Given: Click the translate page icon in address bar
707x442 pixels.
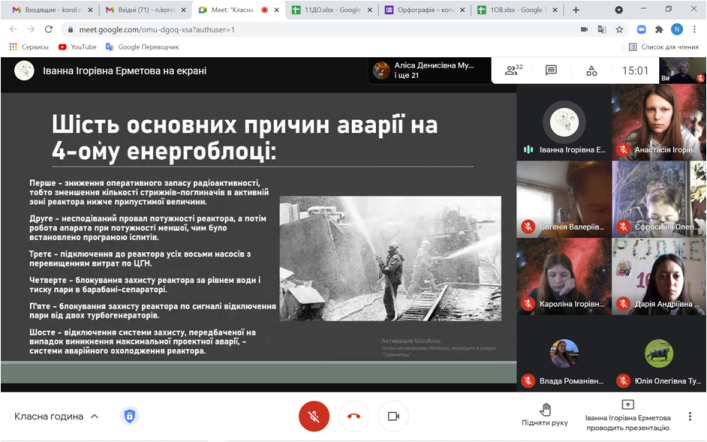Looking at the screenshot, I should point(601,29).
